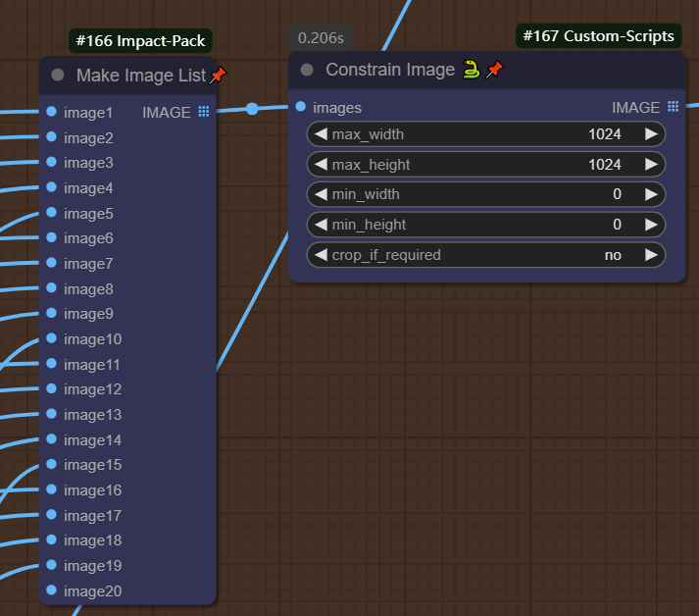This screenshot has height=616, width=699.
Task: Click the IMAGE output grid icon on Constrain Image
Action: (x=673, y=107)
